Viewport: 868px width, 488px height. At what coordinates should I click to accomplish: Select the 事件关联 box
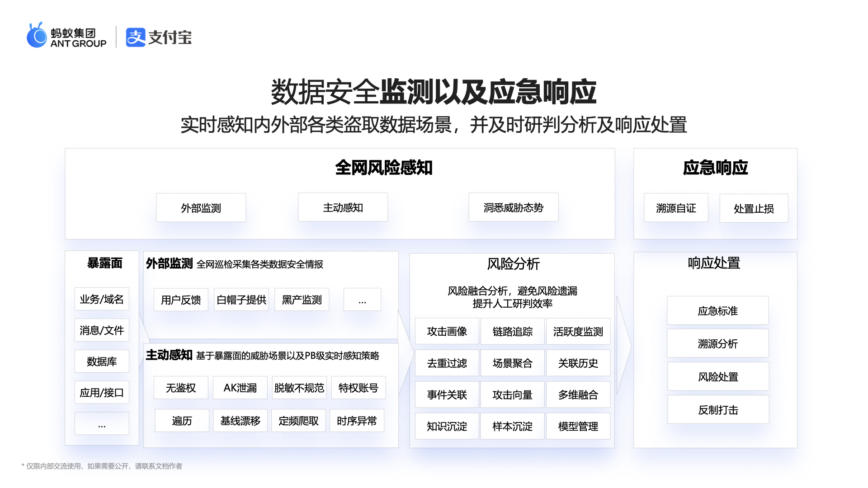[x=447, y=394]
